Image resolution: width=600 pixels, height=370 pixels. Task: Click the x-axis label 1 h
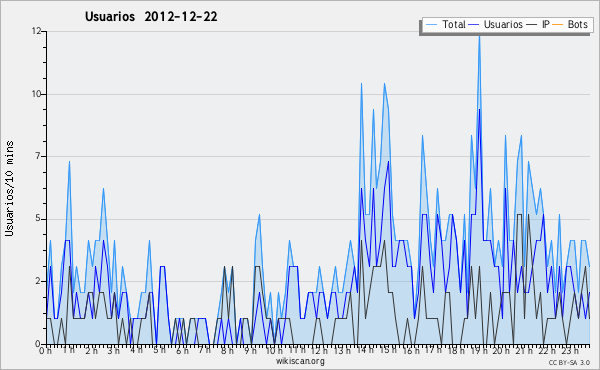point(68,350)
